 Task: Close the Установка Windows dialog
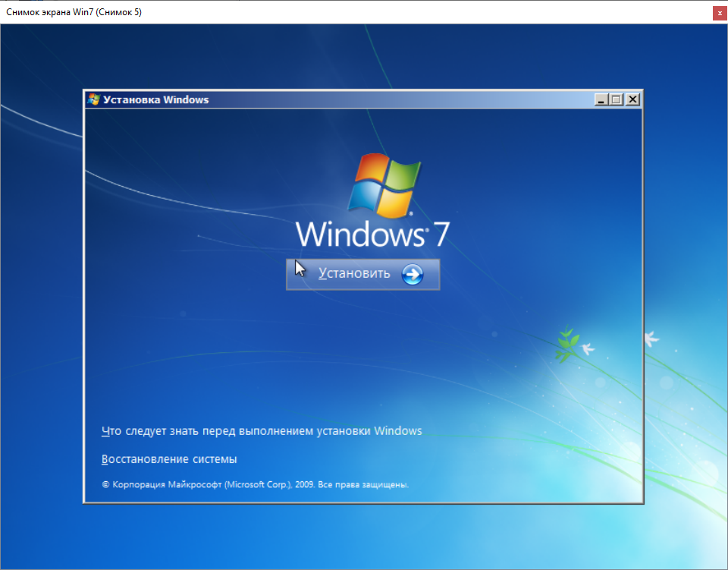(632, 99)
